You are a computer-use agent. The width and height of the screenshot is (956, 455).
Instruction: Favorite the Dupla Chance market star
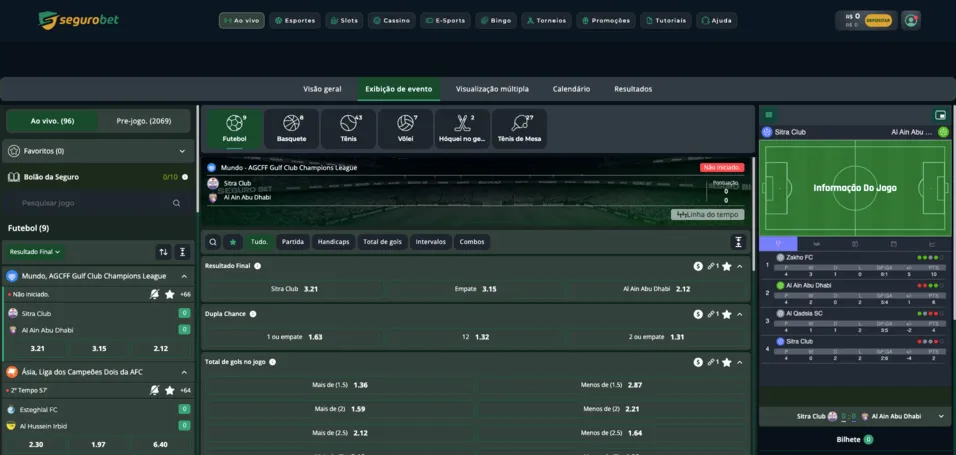click(727, 314)
